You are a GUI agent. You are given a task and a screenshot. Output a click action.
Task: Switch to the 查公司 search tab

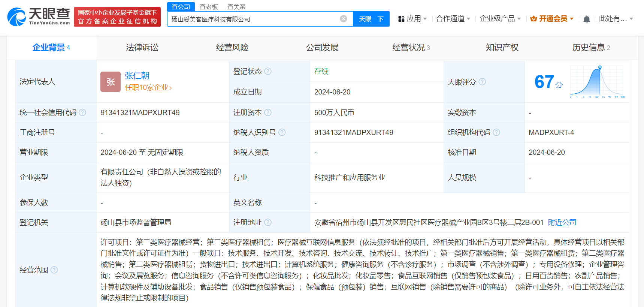pos(181,7)
